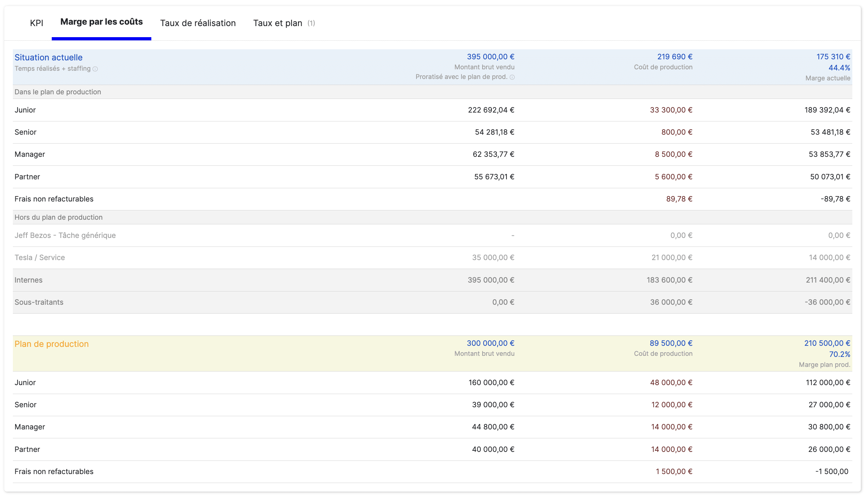The width and height of the screenshot is (868, 498).
Task: Click the Hors du plan de production section label
Action: point(59,217)
